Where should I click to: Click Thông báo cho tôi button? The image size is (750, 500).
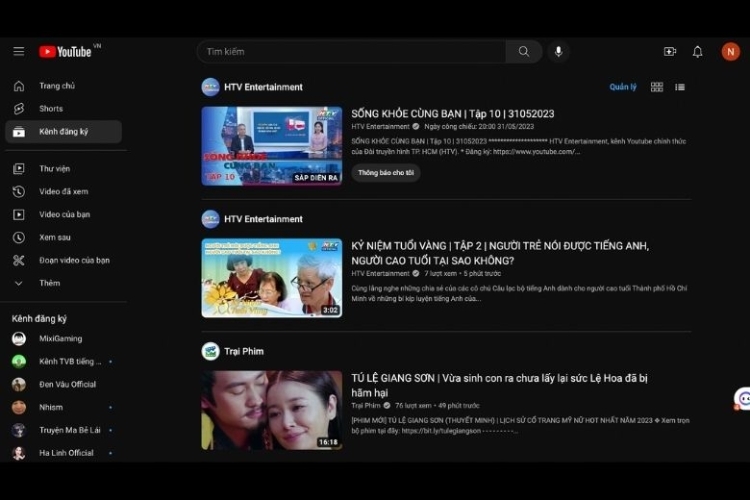click(x=386, y=173)
